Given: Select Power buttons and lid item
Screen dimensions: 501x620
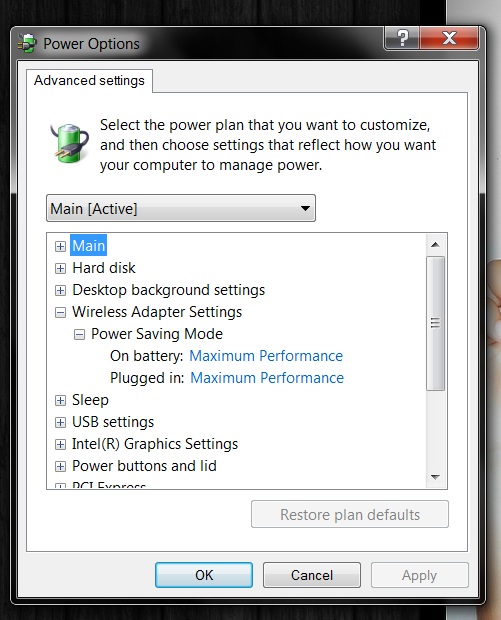Looking at the screenshot, I should coord(144,466).
